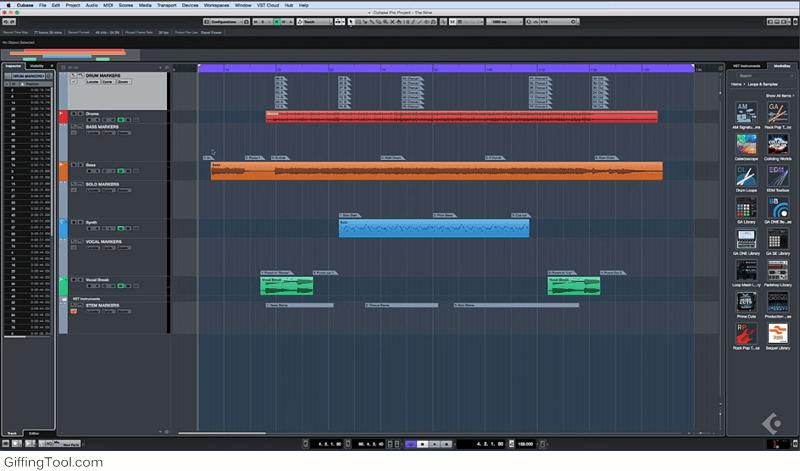Open the GA Library icon
Screen dimensions: 800x471
746,208
